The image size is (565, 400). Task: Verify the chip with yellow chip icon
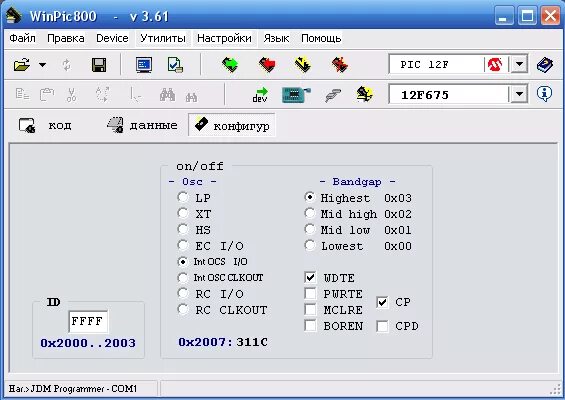tap(303, 65)
